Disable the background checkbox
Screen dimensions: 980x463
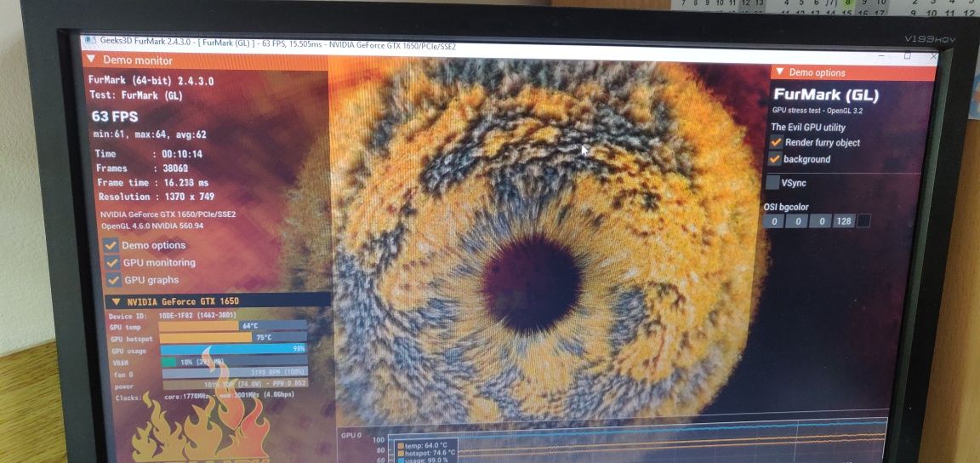click(775, 159)
